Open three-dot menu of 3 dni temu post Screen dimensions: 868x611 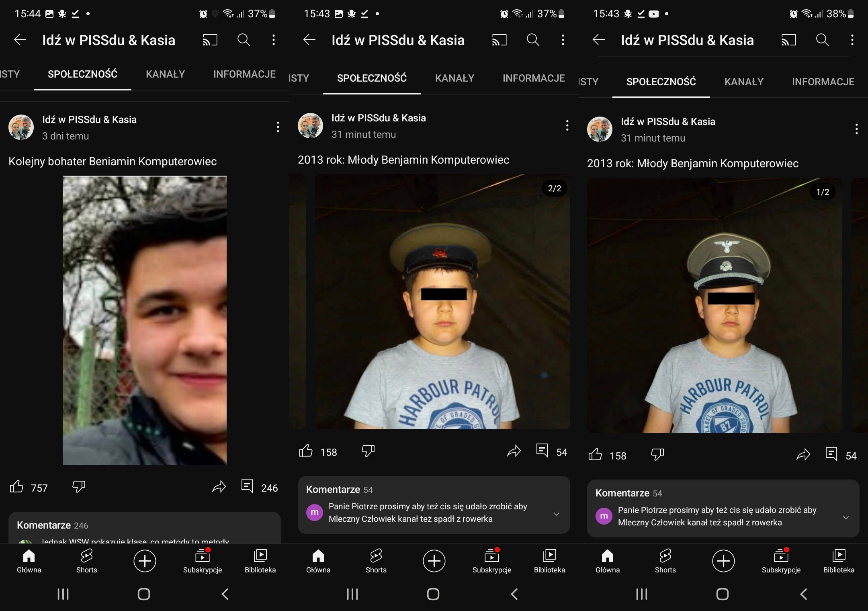(278, 127)
